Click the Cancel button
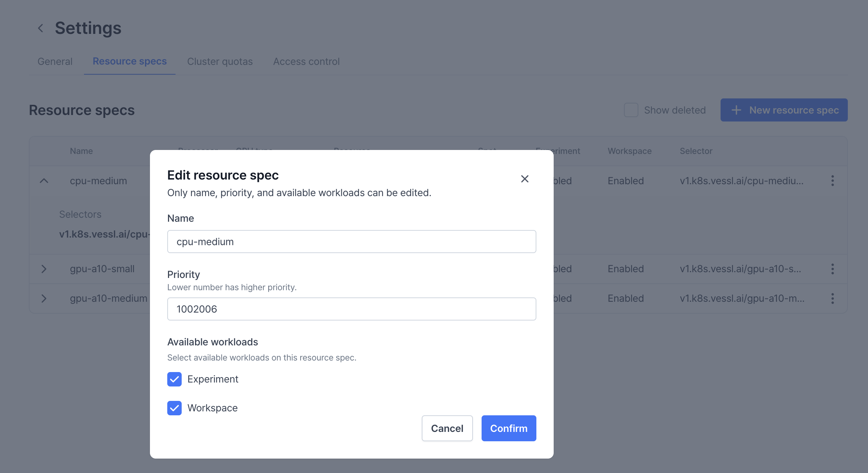868x473 pixels. click(x=447, y=428)
